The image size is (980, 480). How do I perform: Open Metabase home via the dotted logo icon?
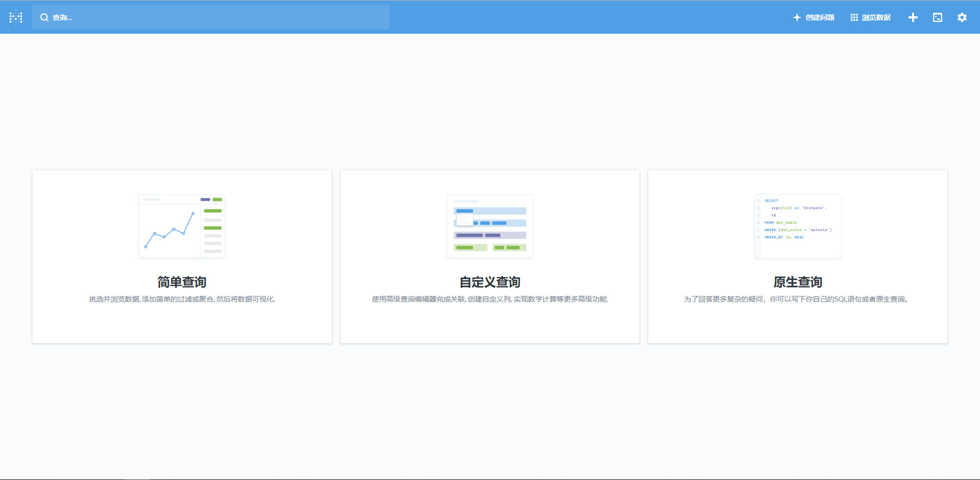pos(16,17)
